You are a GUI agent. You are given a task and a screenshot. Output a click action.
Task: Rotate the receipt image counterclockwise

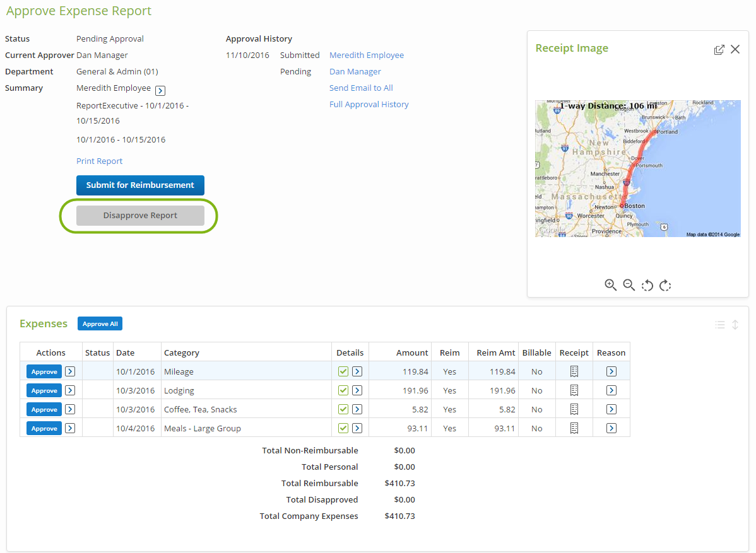point(647,285)
